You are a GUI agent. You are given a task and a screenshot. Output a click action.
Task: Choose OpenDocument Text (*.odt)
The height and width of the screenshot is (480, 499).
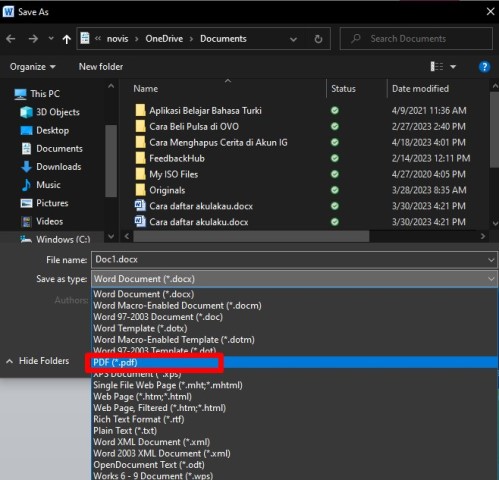click(295, 465)
